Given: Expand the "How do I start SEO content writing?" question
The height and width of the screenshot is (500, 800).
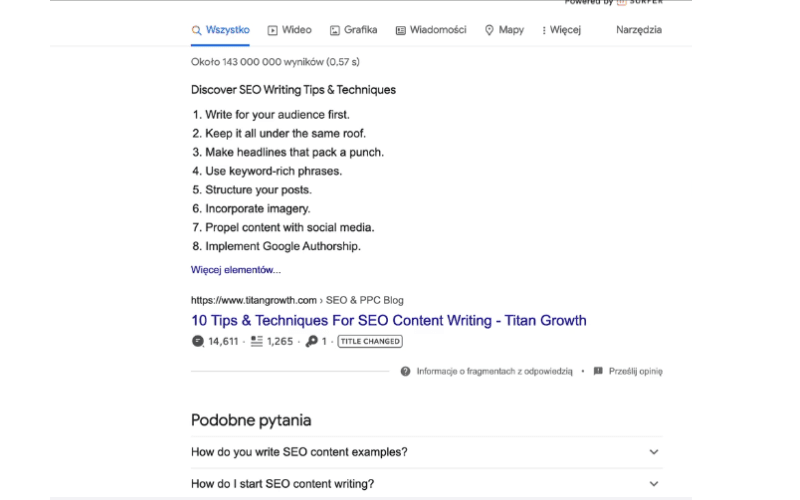Looking at the screenshot, I should pos(427,484).
